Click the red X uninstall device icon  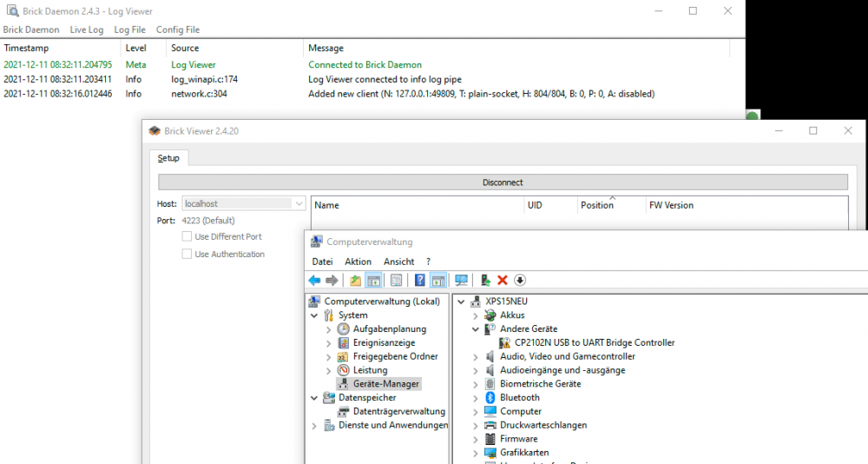502,280
